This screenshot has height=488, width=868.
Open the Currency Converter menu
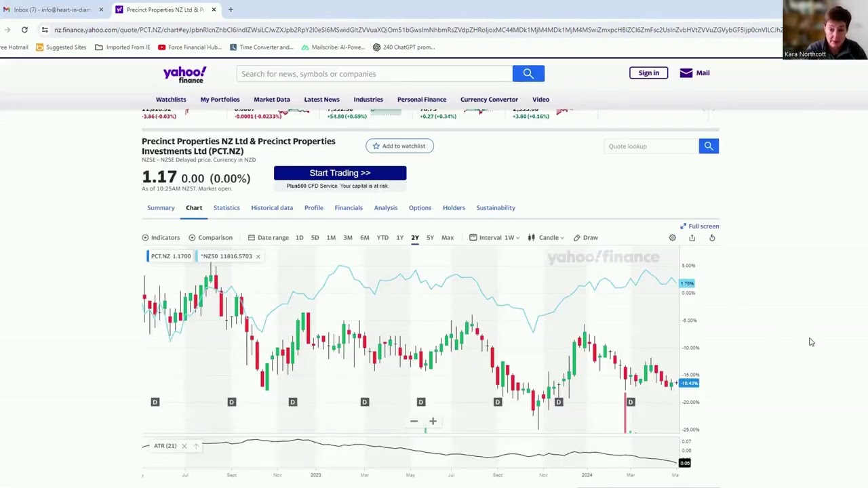pos(489,100)
